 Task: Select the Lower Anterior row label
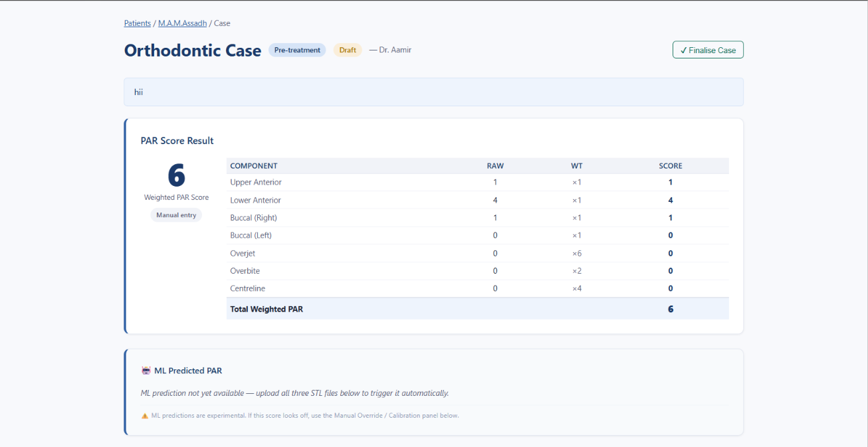pyautogui.click(x=256, y=200)
